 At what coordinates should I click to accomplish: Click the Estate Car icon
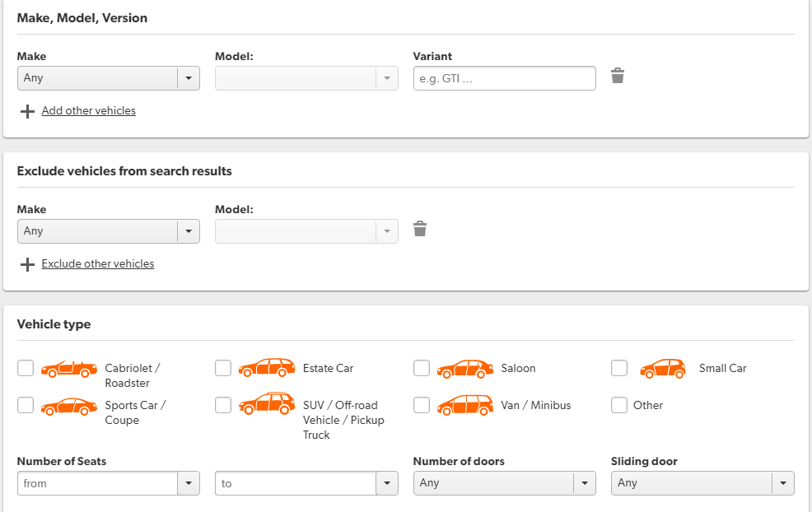[x=267, y=368]
